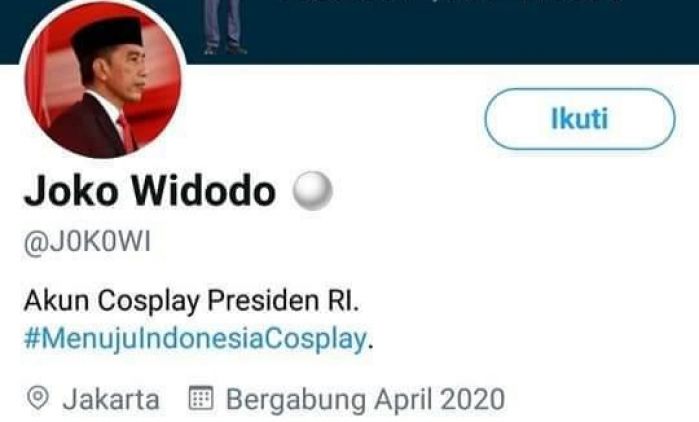This screenshot has height=422, width=699.
Task: Click the calendar icon before Bergabung
Action: click(x=201, y=398)
